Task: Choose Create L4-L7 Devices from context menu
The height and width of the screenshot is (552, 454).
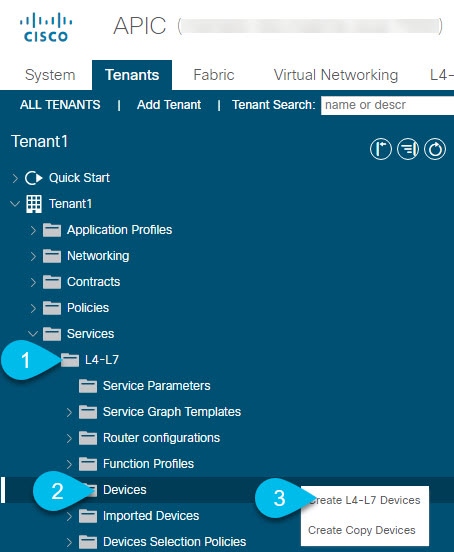Action: coord(365,500)
